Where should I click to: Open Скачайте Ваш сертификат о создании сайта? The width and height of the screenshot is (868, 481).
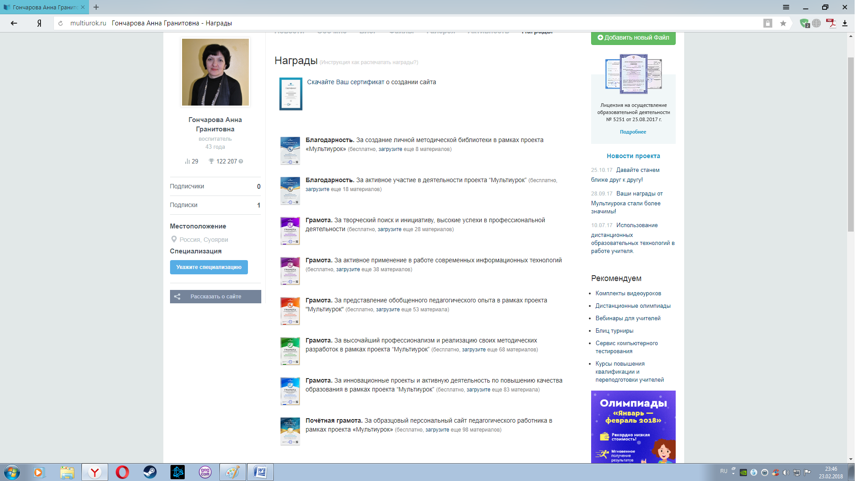coord(371,82)
